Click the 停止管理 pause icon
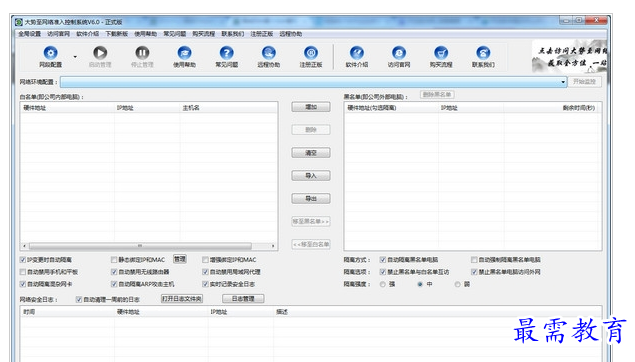635x362 pixels. tap(142, 53)
